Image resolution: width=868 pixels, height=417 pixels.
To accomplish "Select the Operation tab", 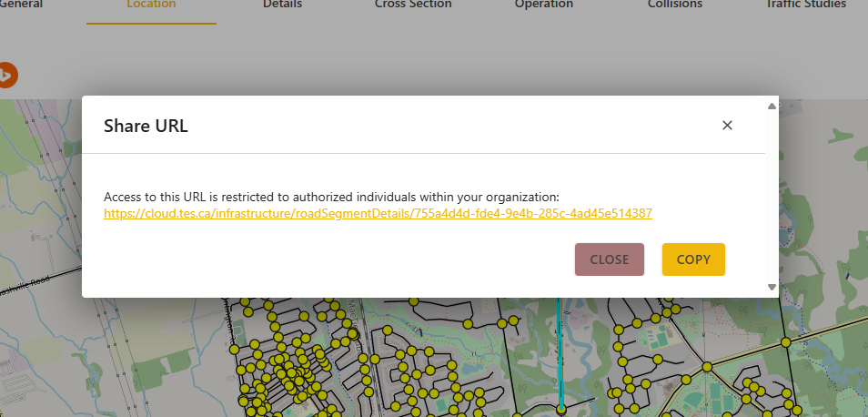I will (x=543, y=5).
